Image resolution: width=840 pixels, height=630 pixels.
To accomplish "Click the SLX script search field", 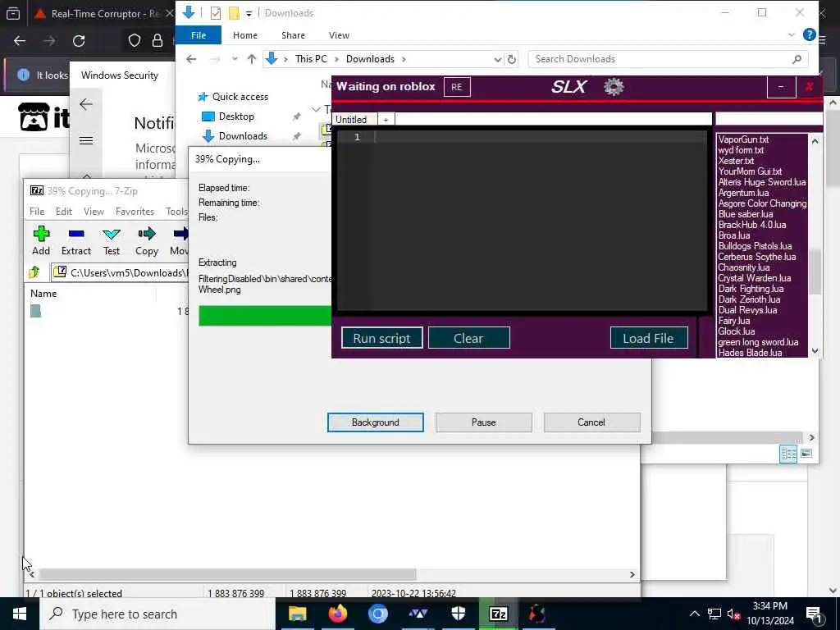I will click(x=769, y=118).
